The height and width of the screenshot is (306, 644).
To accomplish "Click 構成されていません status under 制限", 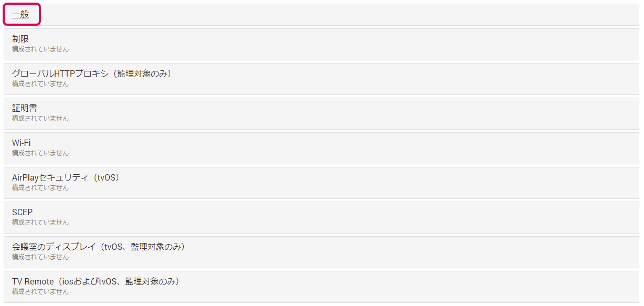I will point(40,49).
